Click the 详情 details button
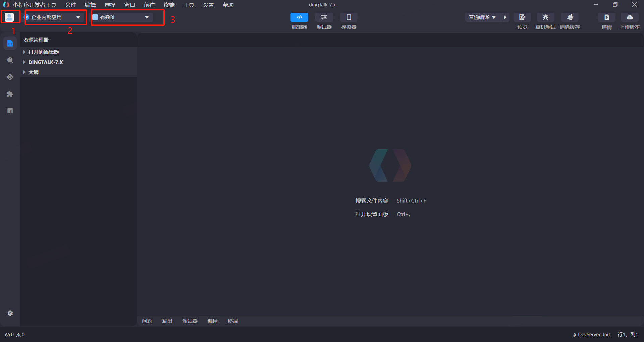The width and height of the screenshot is (644, 342). click(606, 17)
